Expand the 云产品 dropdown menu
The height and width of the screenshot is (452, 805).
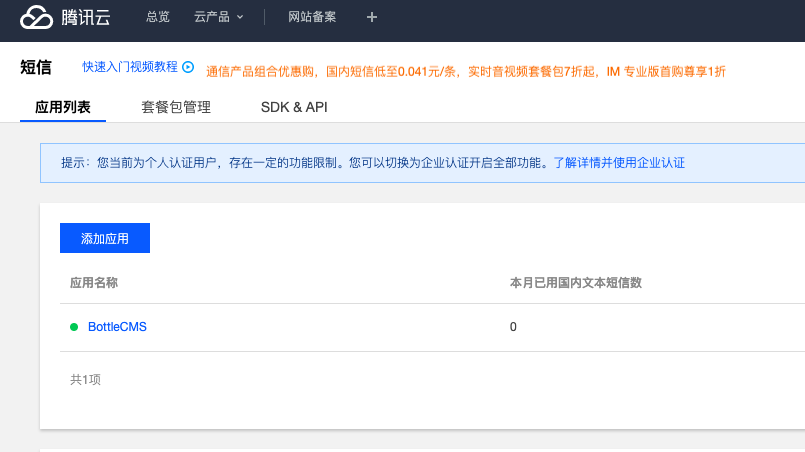click(218, 17)
